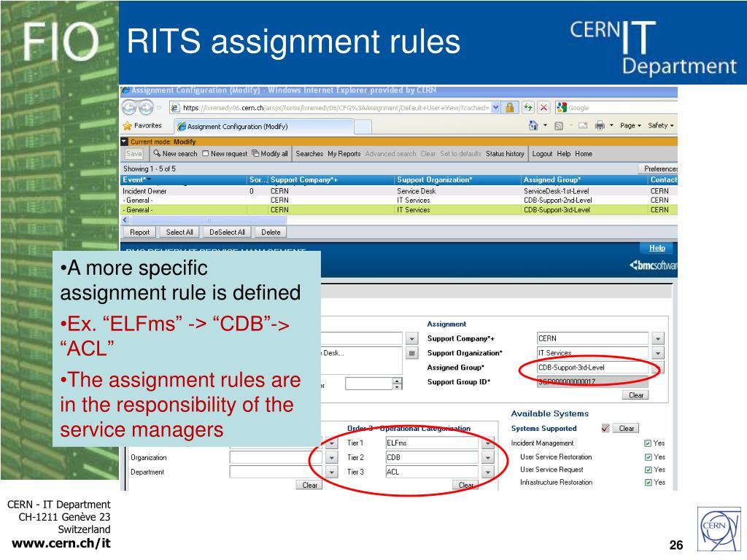The image size is (747, 560).
Task: Go back with the browser Back arrow
Action: [x=129, y=108]
